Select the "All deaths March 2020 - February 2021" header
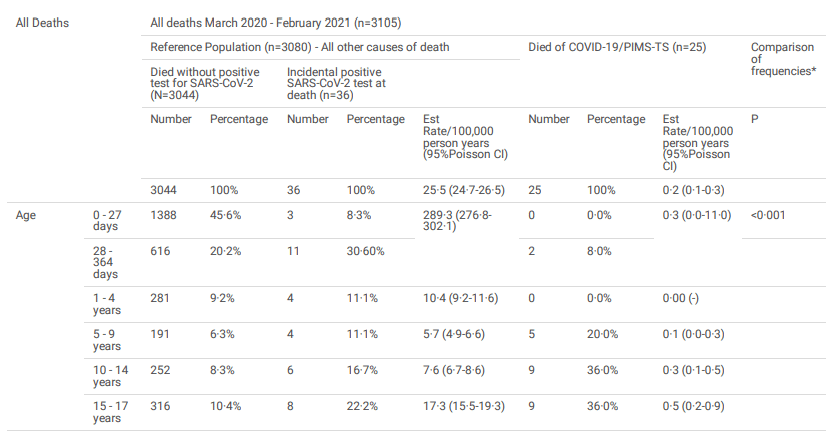 tap(276, 21)
